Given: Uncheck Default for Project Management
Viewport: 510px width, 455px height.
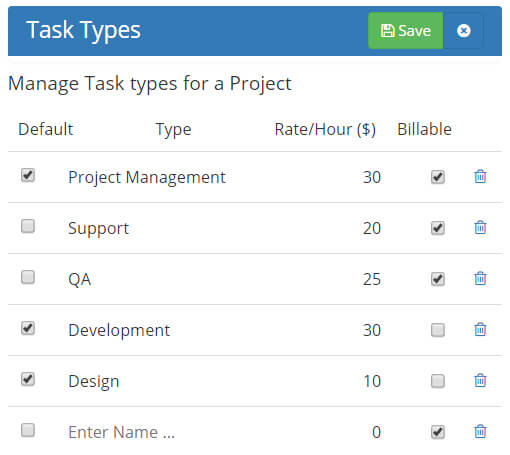Looking at the screenshot, I should (x=28, y=175).
